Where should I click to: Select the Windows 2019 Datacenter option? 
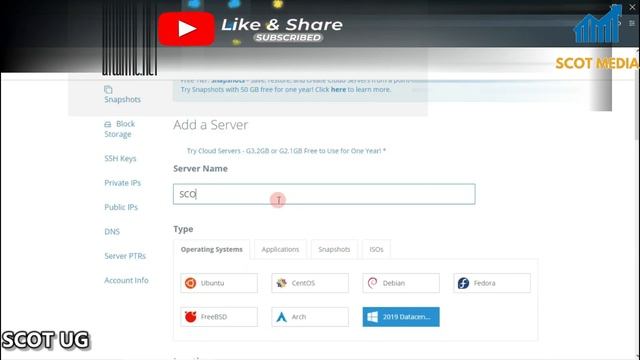(401, 317)
